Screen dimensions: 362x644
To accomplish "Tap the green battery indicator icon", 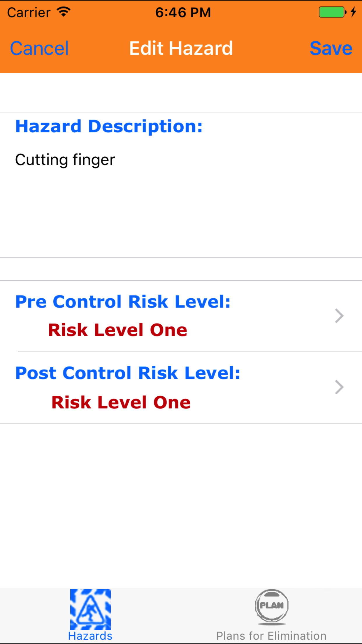I will pyautogui.click(x=332, y=12).
